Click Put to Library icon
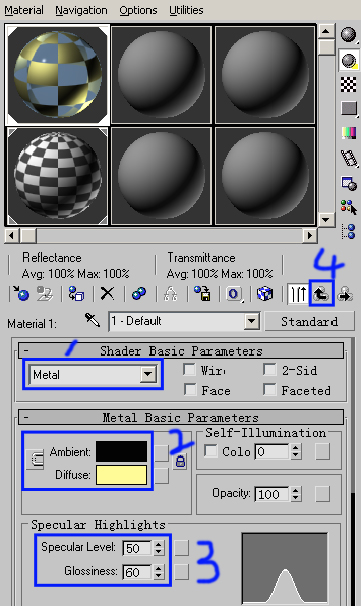This screenshot has height=606, width=361. pos(202,294)
